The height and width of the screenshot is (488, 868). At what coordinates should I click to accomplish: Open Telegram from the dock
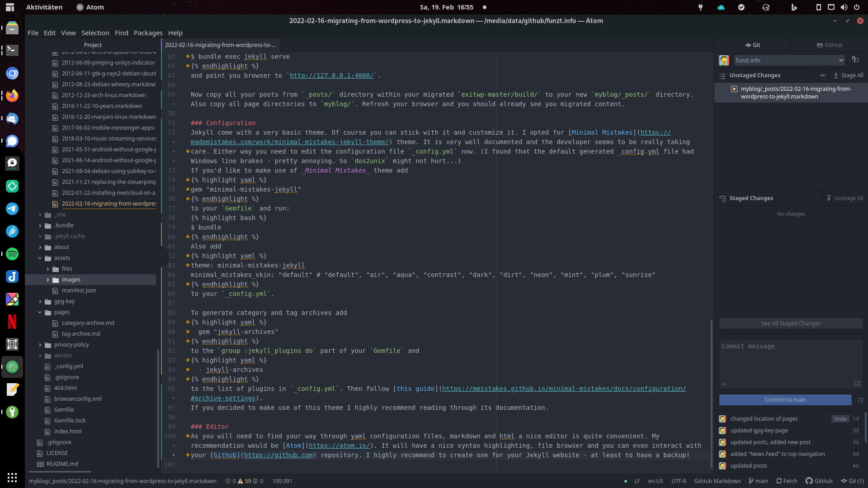12,208
